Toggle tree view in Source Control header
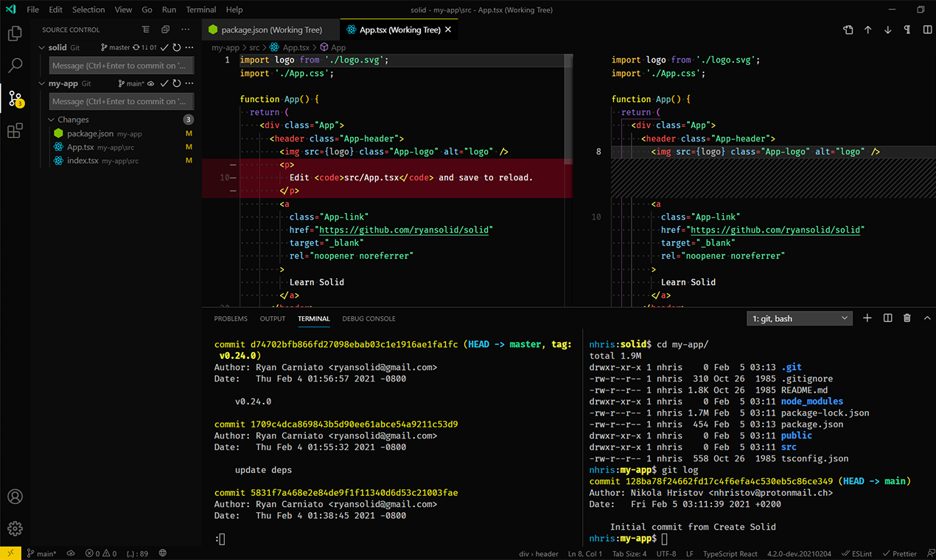 click(146, 30)
